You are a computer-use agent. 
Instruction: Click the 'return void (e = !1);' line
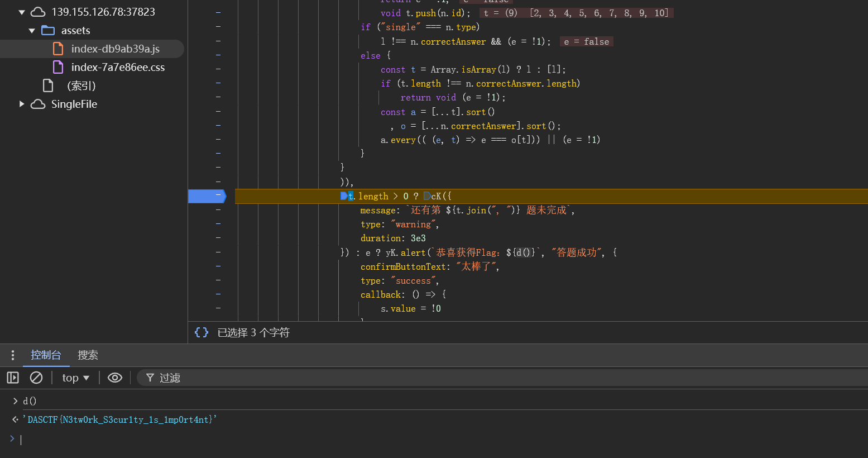[x=453, y=97]
